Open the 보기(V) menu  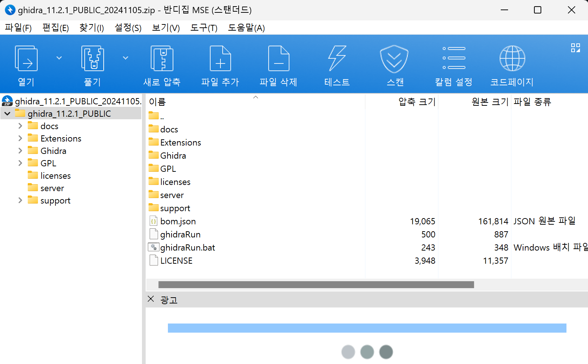point(166,28)
